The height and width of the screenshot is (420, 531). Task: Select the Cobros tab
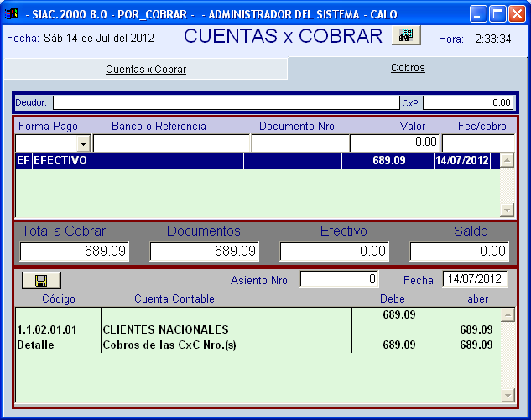(408, 68)
